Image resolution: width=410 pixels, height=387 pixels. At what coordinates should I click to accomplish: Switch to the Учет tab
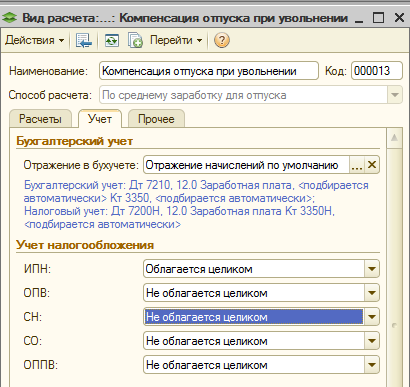(100, 119)
